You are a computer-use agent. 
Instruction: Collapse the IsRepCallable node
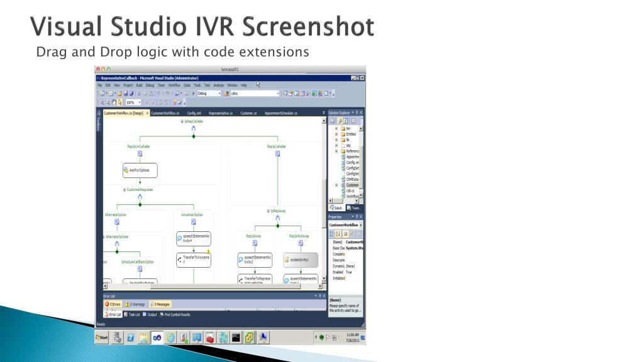(182, 121)
